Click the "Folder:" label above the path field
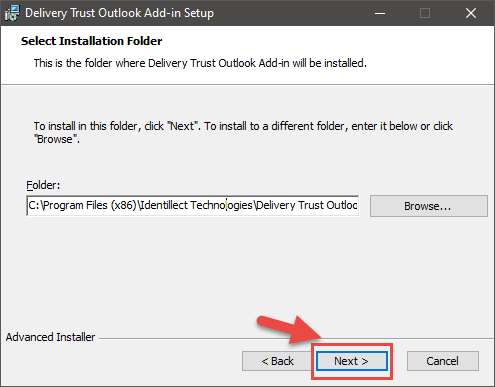The image size is (495, 387). 43,185
